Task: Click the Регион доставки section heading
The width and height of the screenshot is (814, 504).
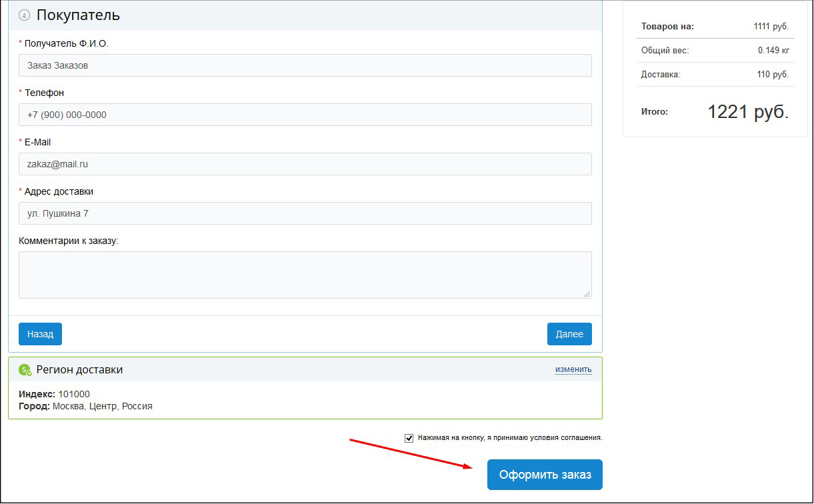Action: [79, 369]
